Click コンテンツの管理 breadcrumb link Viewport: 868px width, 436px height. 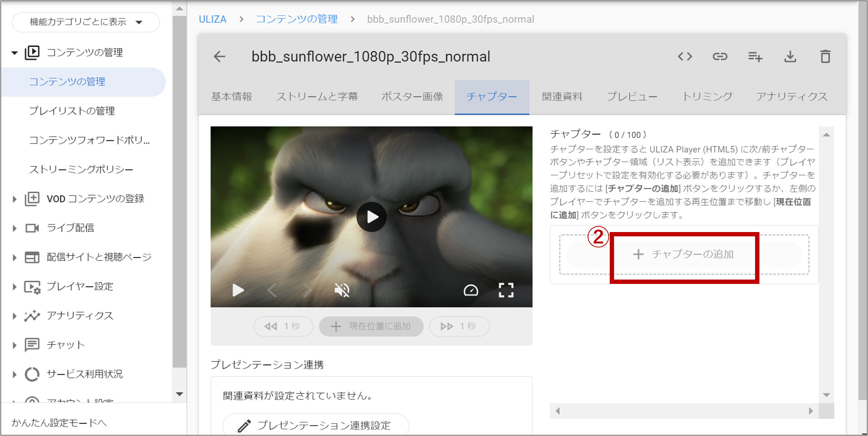coord(297,19)
